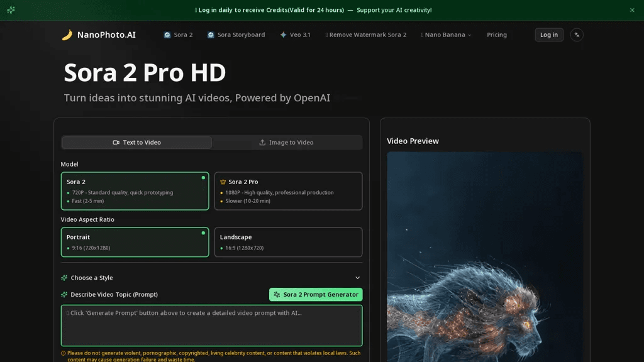Open the Nano Banana dropdown menu
644x362 pixels.
pyautogui.click(x=446, y=35)
